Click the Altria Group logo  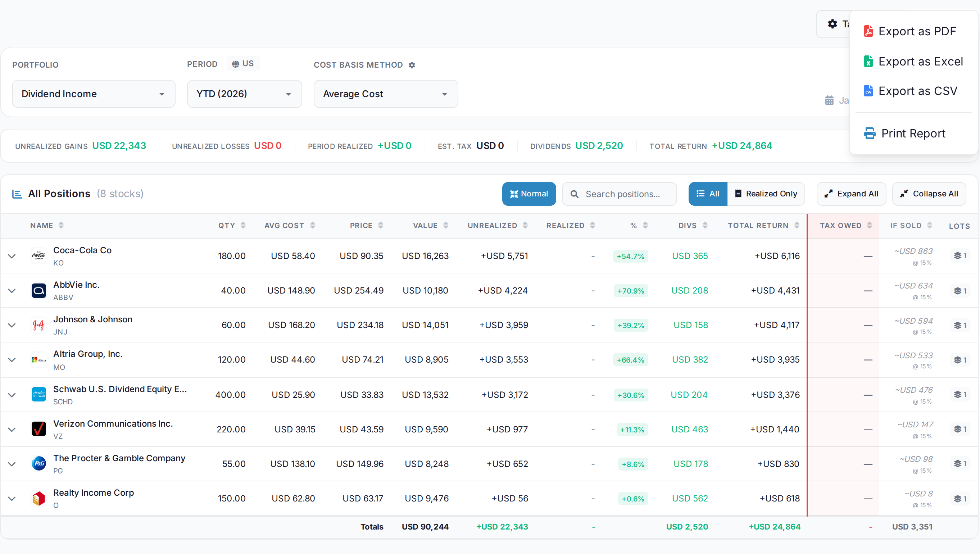pos(39,360)
